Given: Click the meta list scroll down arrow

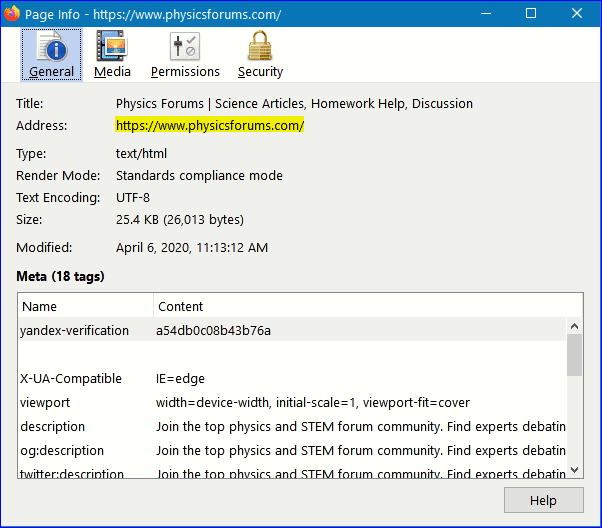Looking at the screenshot, I should (574, 470).
